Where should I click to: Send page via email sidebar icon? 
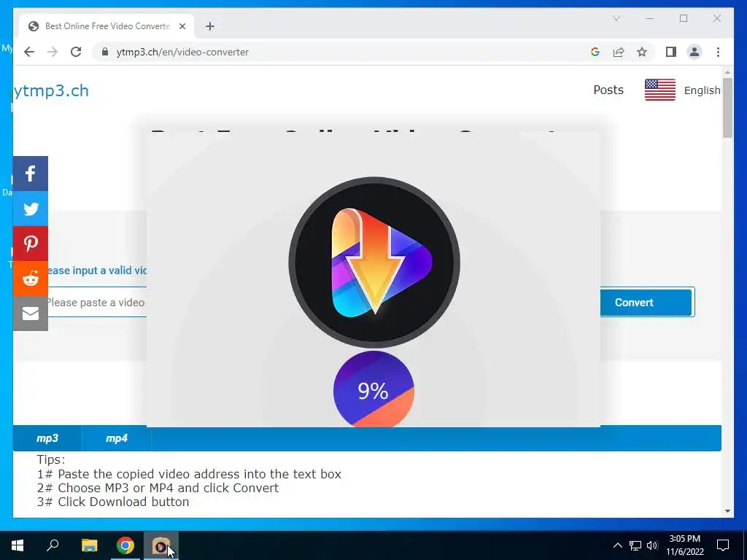31,314
